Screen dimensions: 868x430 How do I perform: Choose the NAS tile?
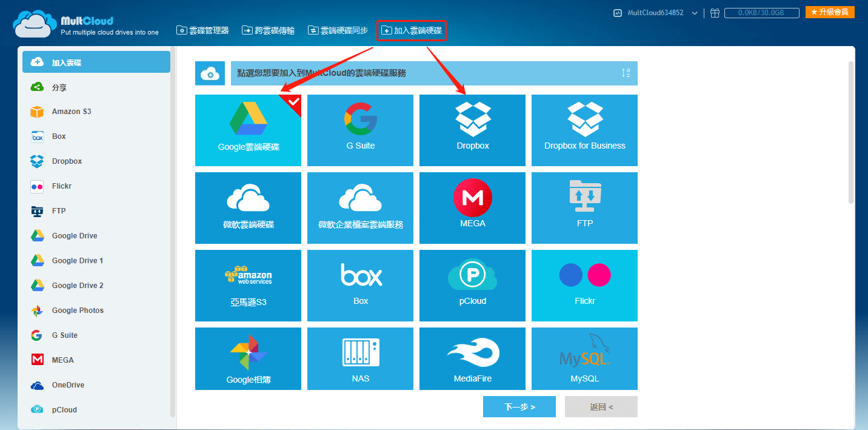pos(360,358)
